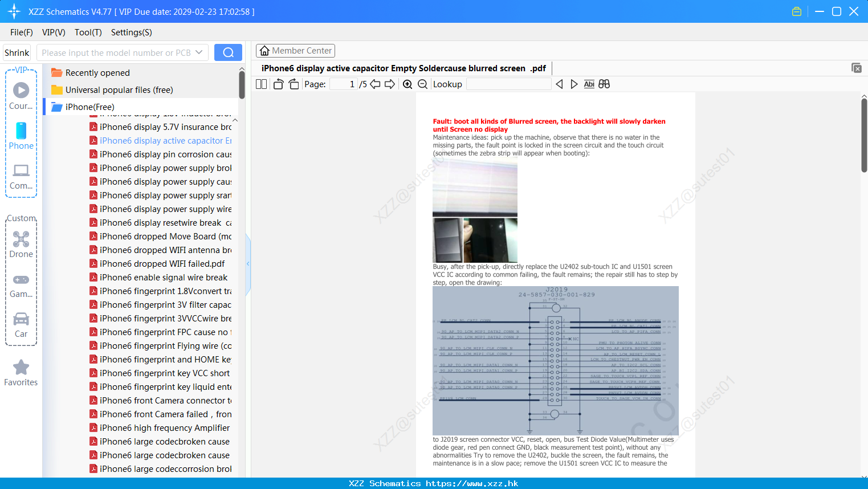Collapse the iPhone(Free) folder
This screenshot has height=489, width=868.
[83, 107]
